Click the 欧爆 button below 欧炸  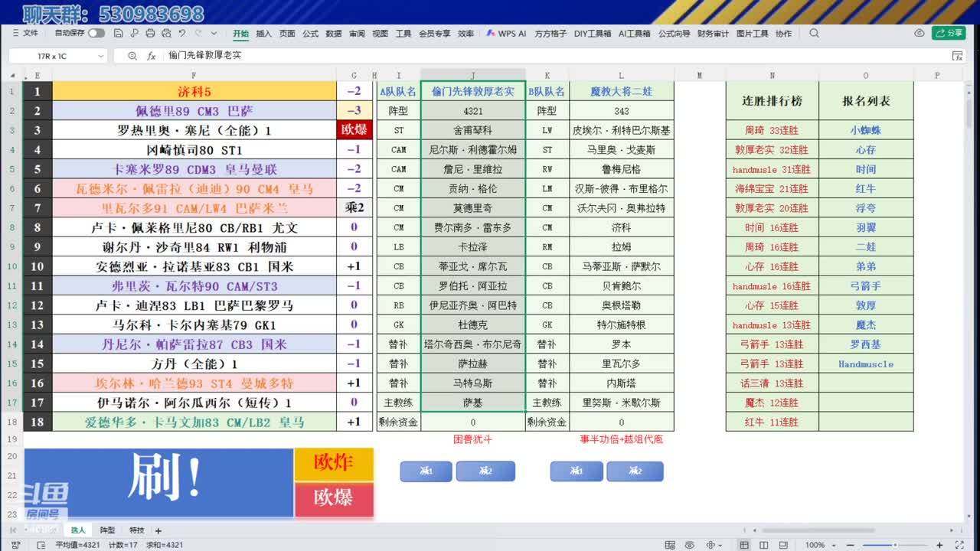pos(334,498)
